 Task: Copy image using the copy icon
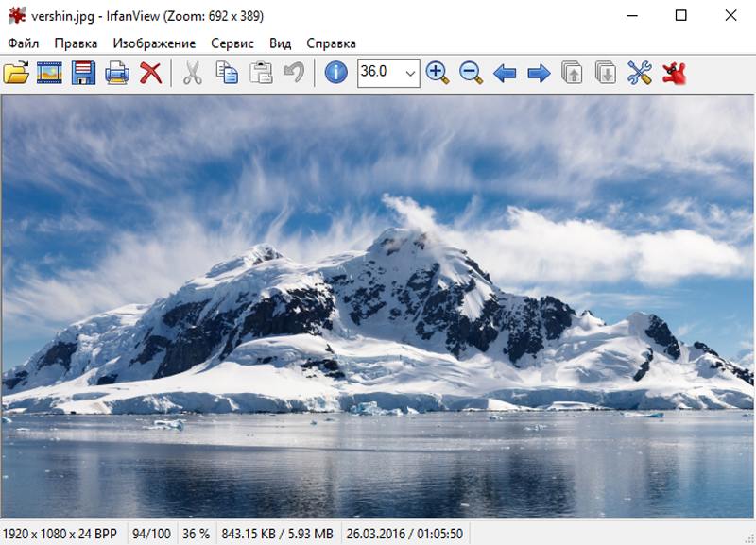click(x=227, y=74)
